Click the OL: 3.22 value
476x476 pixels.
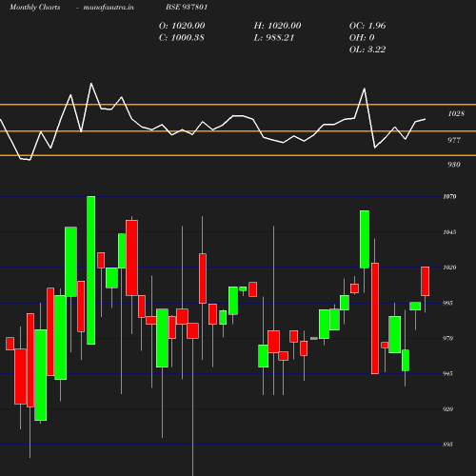coord(367,50)
